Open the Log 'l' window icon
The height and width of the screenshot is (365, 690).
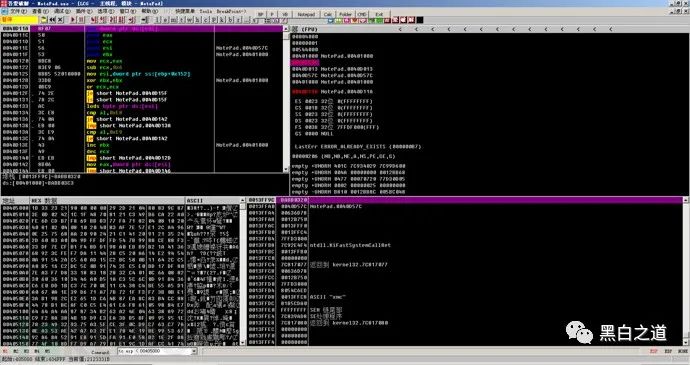pos(157,20)
